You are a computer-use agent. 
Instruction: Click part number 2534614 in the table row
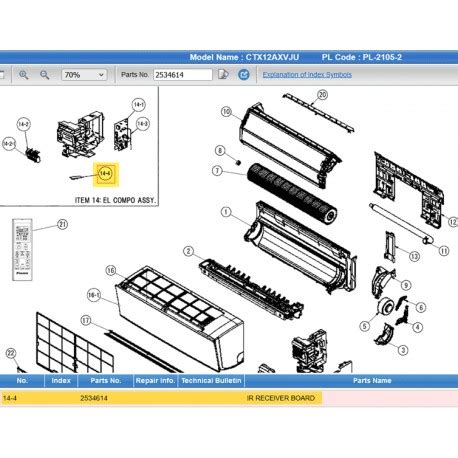pos(94,398)
